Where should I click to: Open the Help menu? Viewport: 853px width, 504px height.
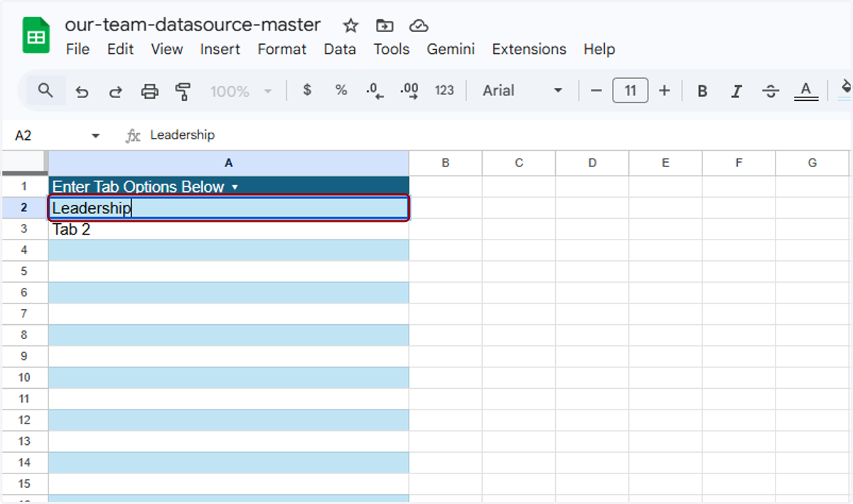[x=599, y=49]
